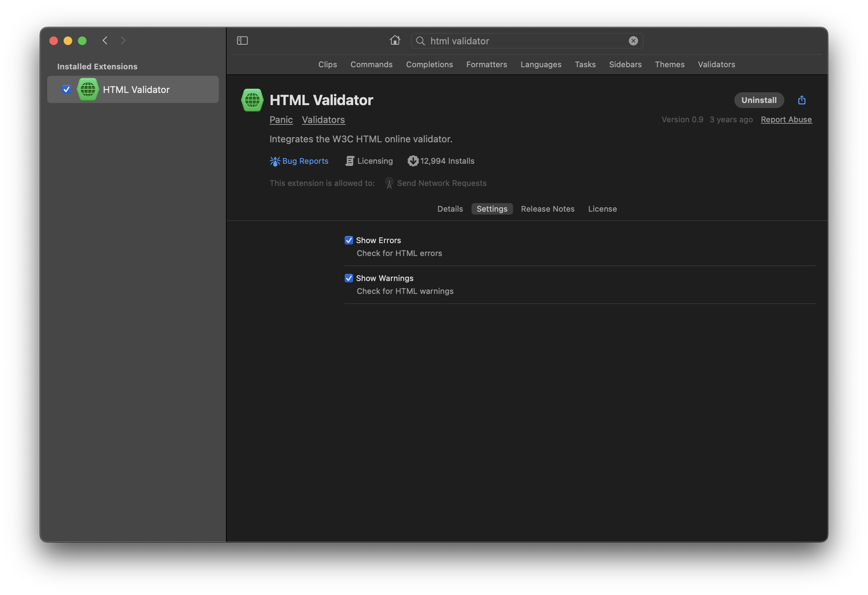The width and height of the screenshot is (868, 595).
Task: Click the HTML Validator globe icon in header
Action: point(252,100)
